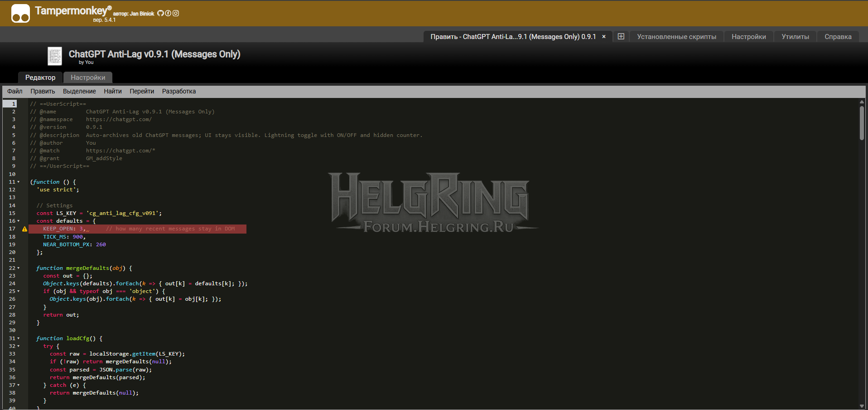Screen dimensions: 868x410
Task: Click the Tampermonkey logo icon
Action: 20,13
